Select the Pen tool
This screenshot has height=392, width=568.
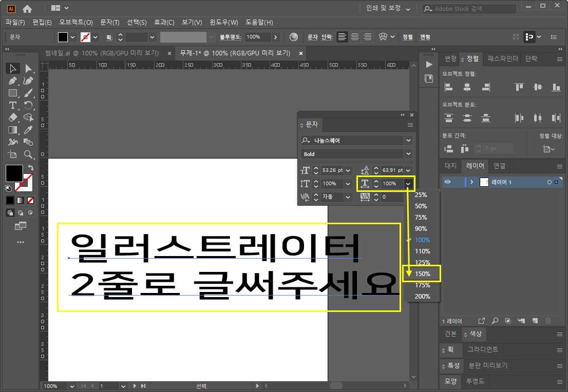13,81
